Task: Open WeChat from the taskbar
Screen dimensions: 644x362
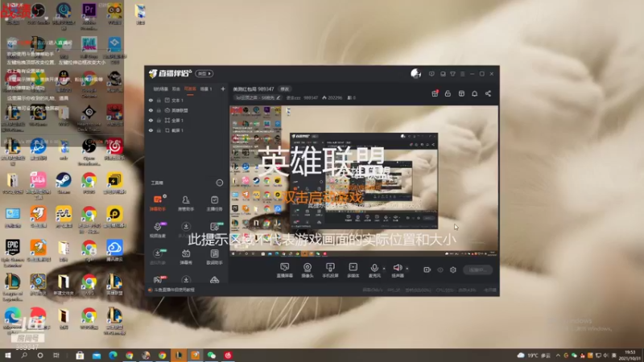Action: (x=212, y=356)
